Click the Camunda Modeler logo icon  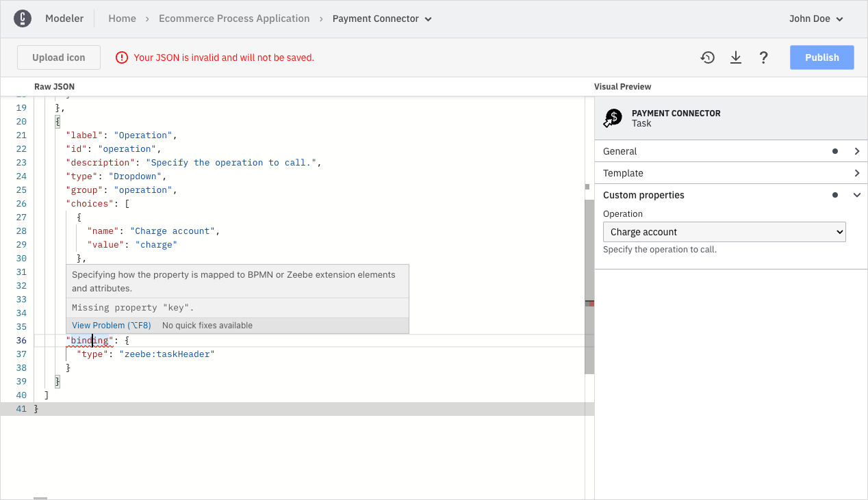23,18
